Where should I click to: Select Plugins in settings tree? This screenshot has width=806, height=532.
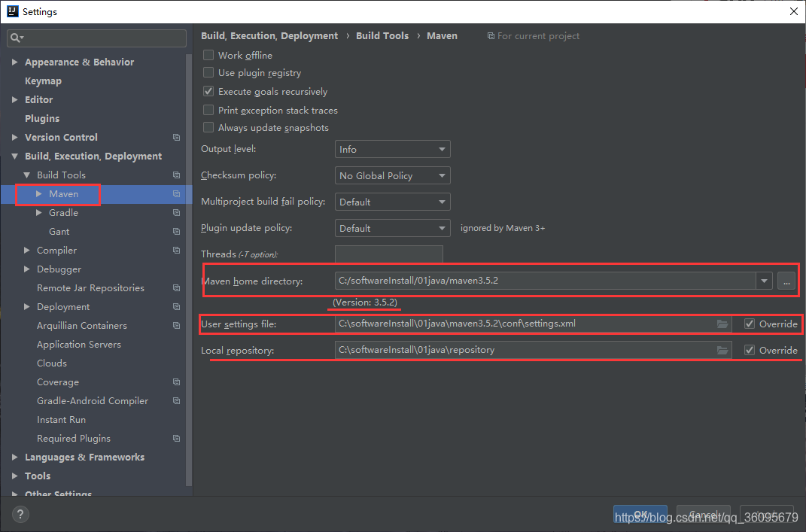coord(42,118)
